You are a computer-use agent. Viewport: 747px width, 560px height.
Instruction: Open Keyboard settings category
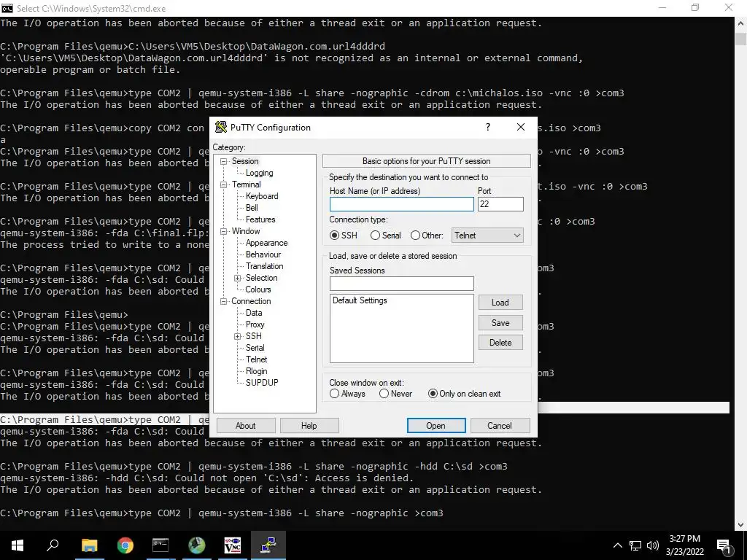coord(262,196)
